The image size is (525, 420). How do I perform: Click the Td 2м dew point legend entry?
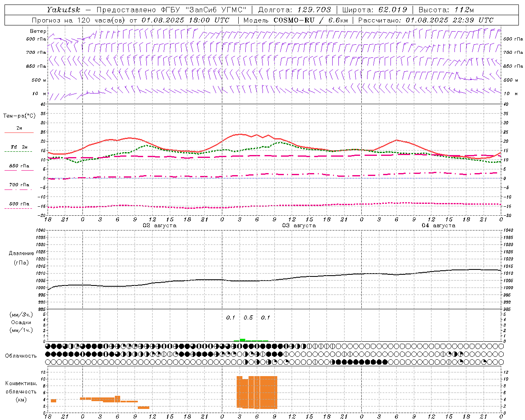[19, 147]
